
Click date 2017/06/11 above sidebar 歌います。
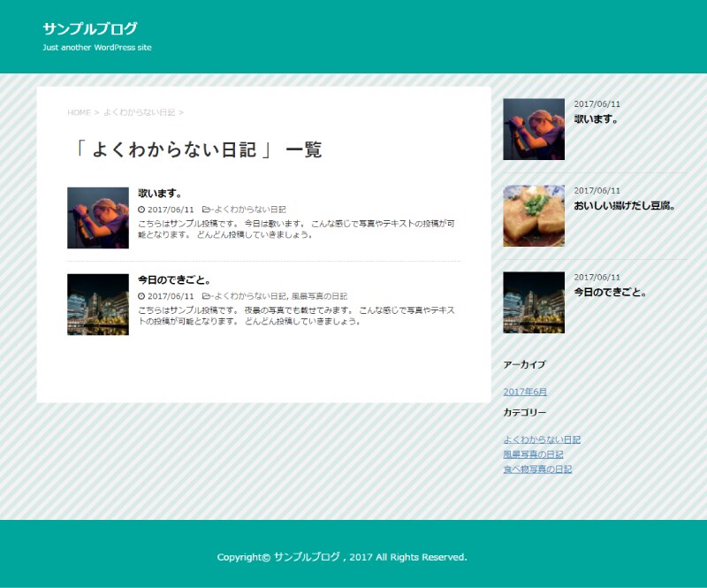597,103
